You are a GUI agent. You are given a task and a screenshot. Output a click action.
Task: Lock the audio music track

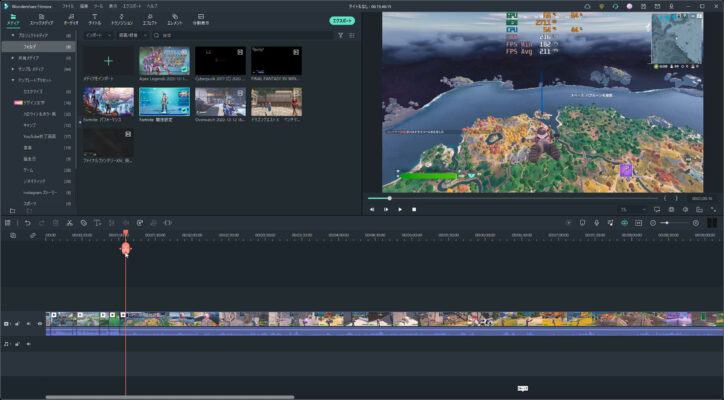tap(18, 344)
